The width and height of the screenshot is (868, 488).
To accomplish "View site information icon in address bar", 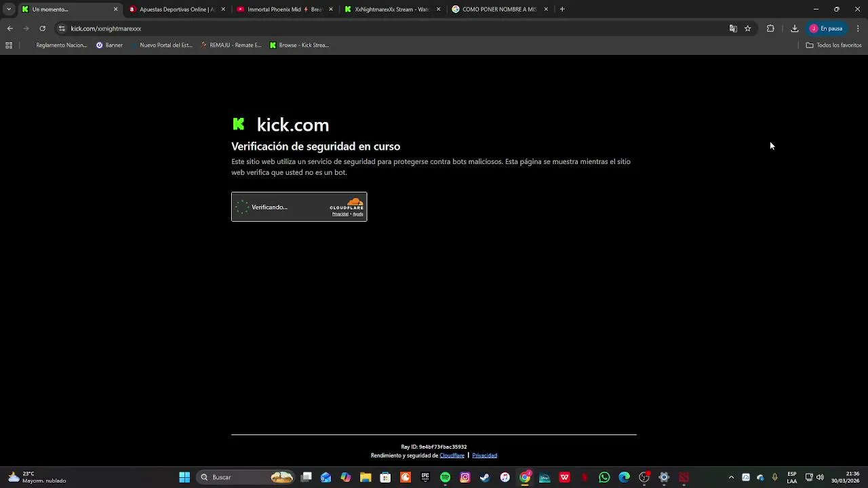I will tap(62, 28).
